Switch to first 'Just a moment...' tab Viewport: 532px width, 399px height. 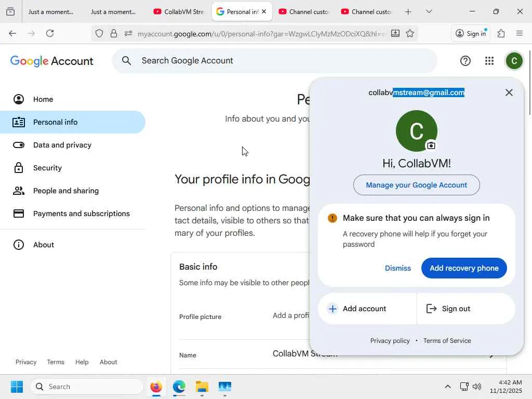51,12
